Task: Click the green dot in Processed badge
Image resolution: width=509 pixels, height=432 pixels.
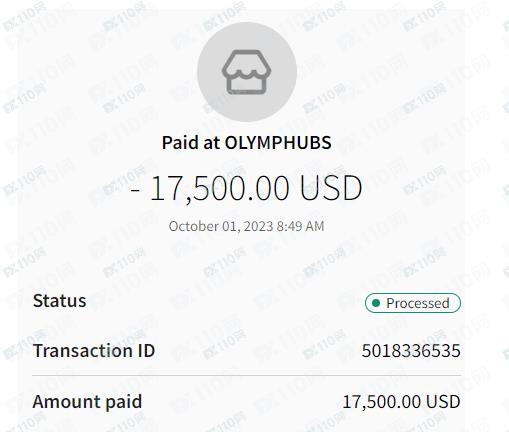Action: pyautogui.click(x=376, y=303)
